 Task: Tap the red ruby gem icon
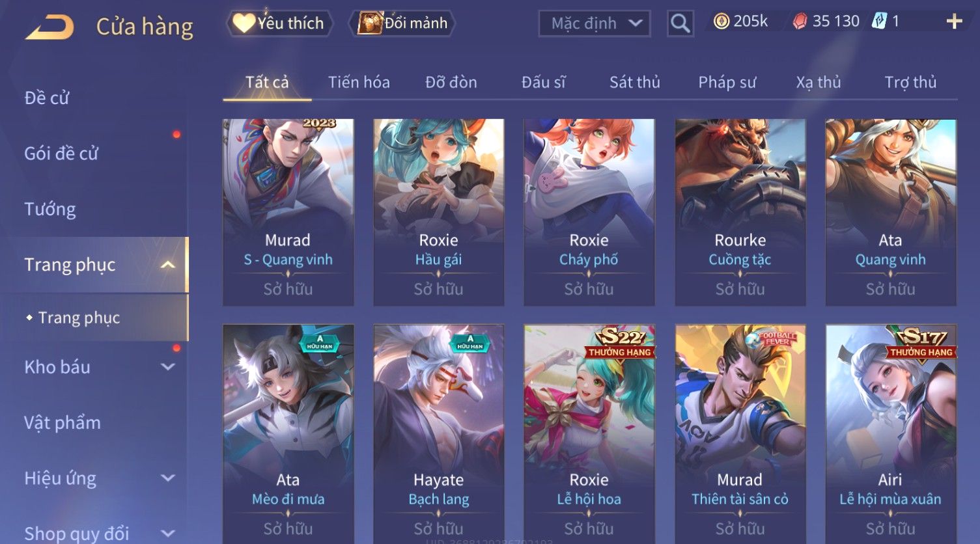[x=800, y=21]
